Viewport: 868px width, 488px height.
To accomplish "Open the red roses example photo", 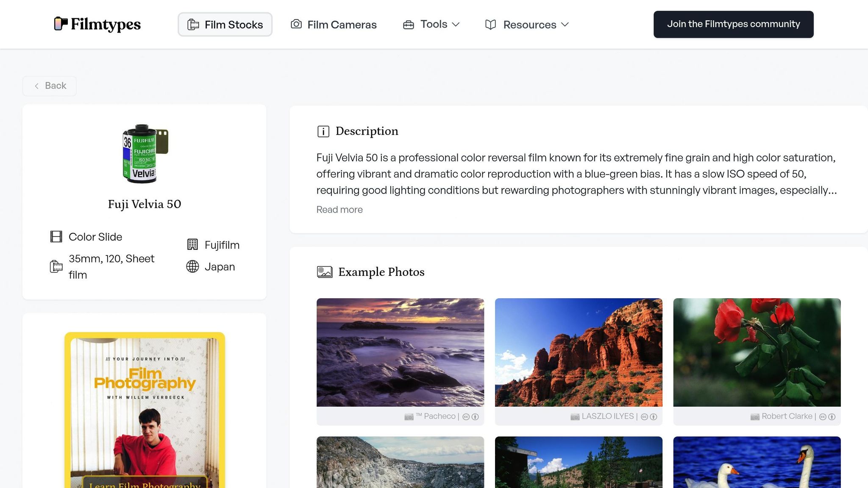I will click(757, 352).
